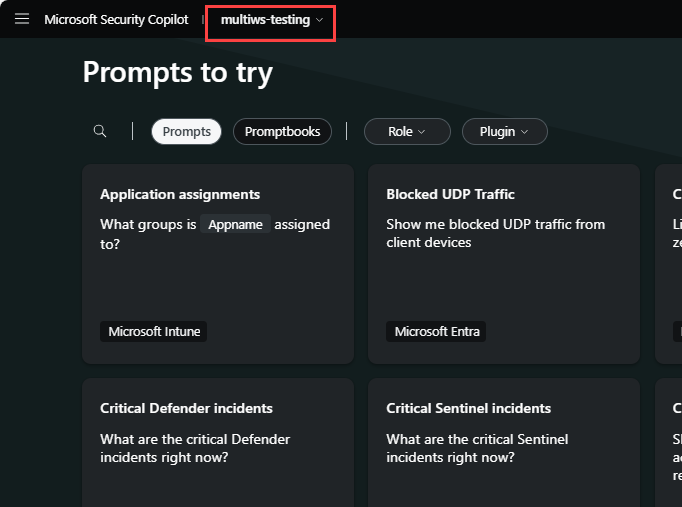Expand the multiws-testing workspace dropdown
Viewport: 682px width, 507px height.
point(271,20)
